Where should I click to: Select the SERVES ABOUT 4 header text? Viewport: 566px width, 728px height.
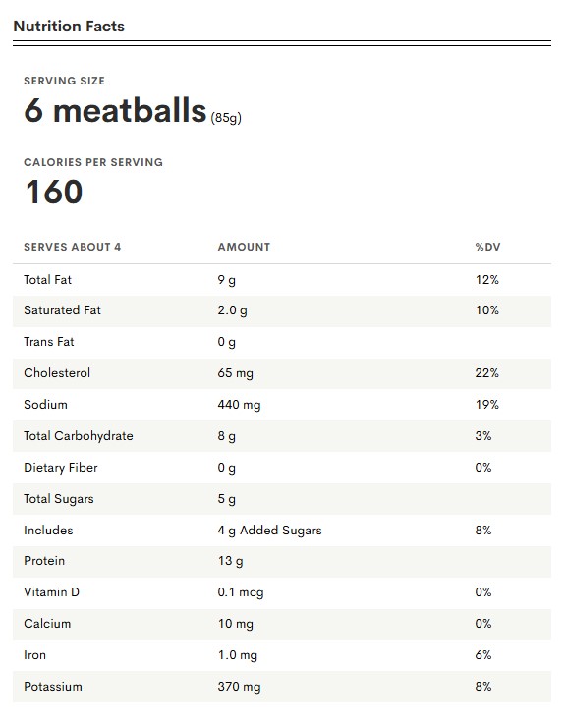pos(73,247)
